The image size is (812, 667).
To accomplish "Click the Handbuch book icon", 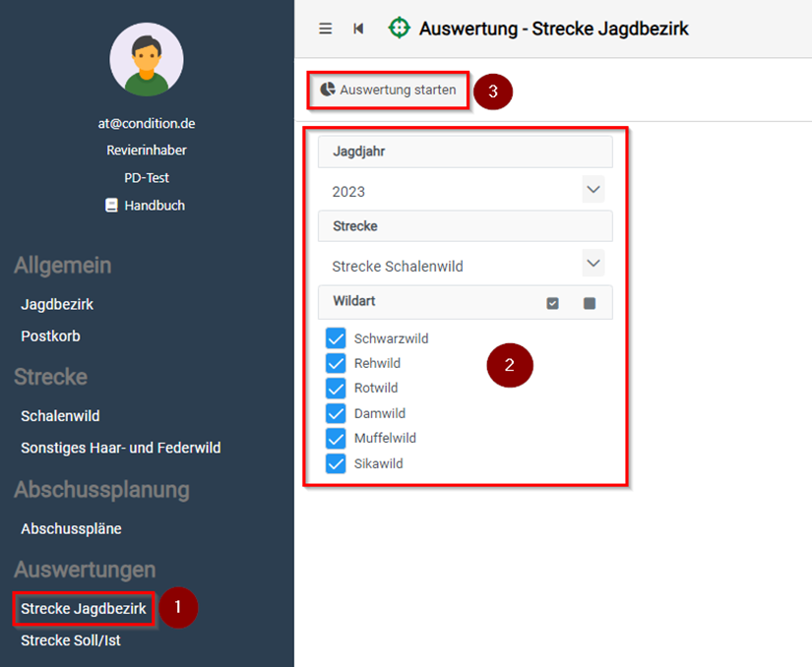I will [x=111, y=206].
